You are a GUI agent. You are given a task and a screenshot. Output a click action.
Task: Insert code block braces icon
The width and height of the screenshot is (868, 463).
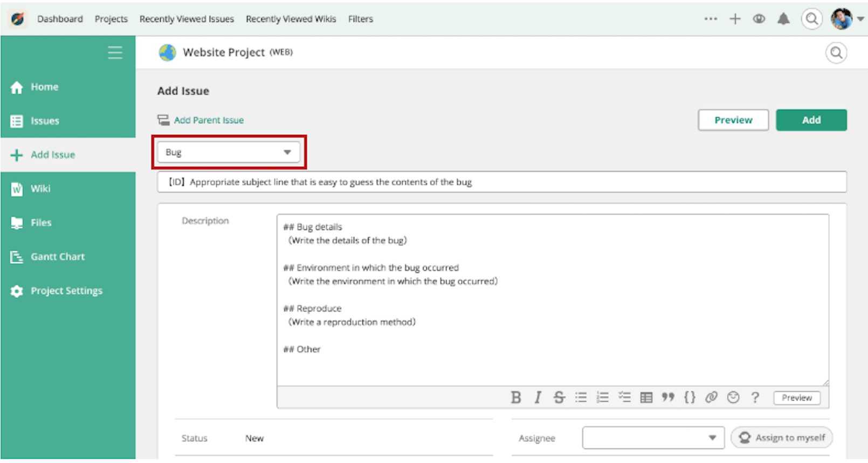tap(690, 398)
